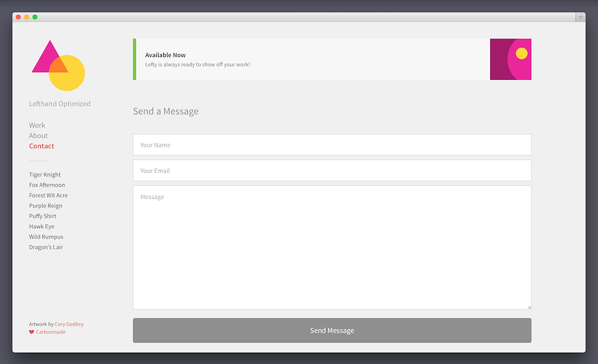Screen dimensions: 598x364
Task: Click the Your Name field
Action: click(331, 145)
